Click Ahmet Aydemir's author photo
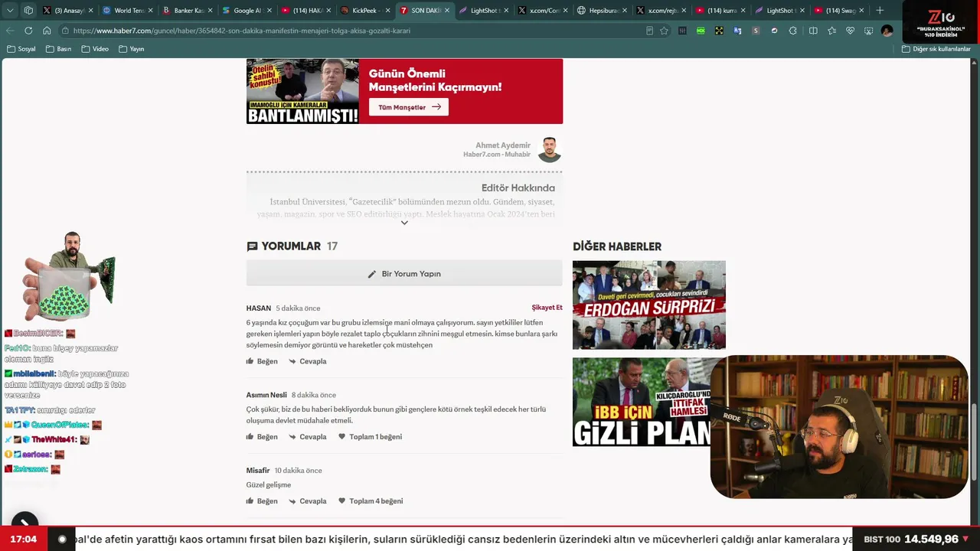Screen dimensions: 980x551 (x=550, y=150)
